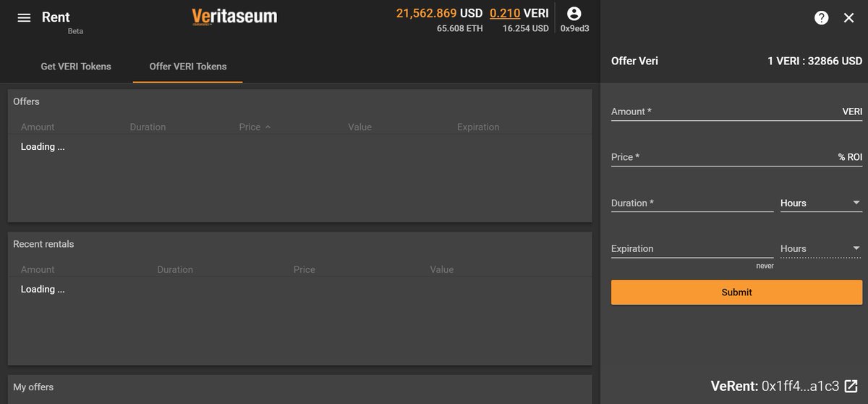Click the Veritaseum logo
The image size is (868, 404).
[234, 17]
